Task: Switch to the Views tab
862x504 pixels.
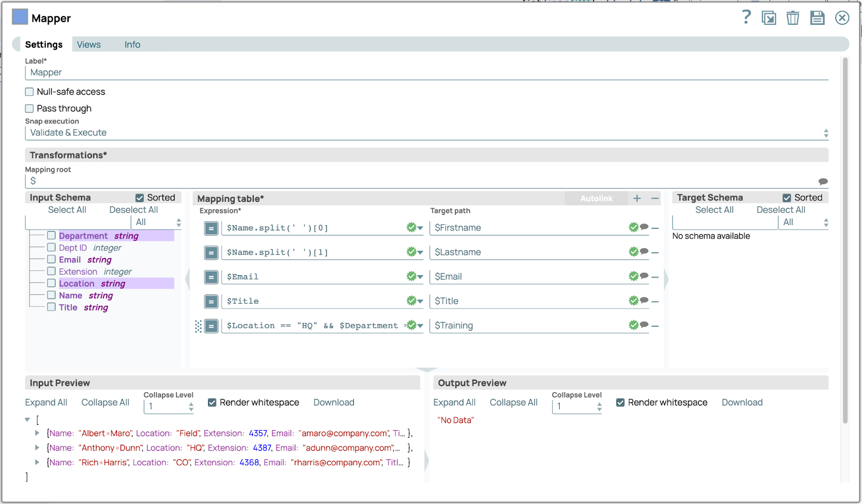Action: click(88, 45)
